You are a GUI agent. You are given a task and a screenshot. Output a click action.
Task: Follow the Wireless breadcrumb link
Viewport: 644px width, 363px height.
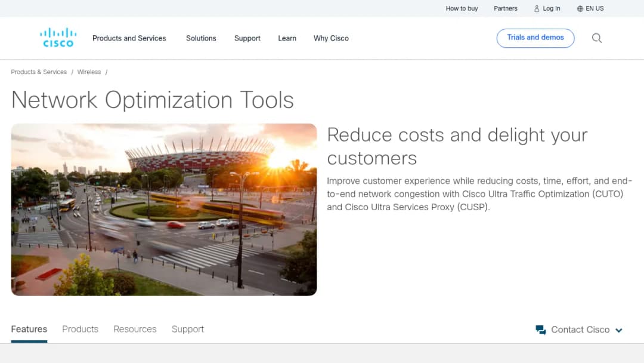(x=89, y=72)
